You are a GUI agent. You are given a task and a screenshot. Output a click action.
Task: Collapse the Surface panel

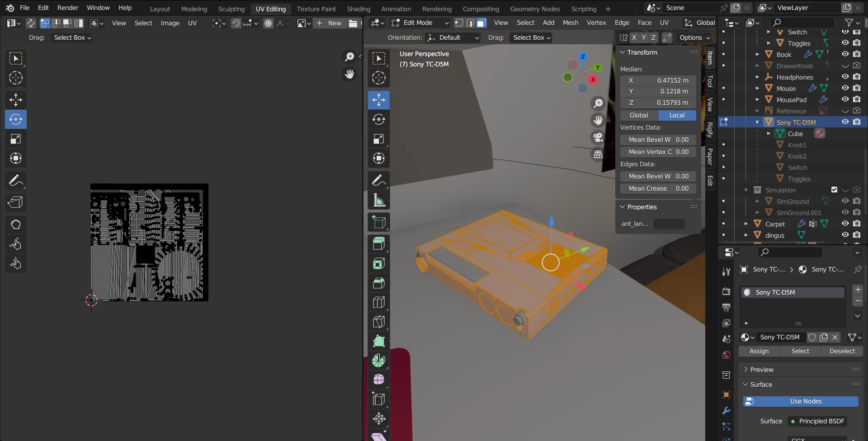click(745, 385)
